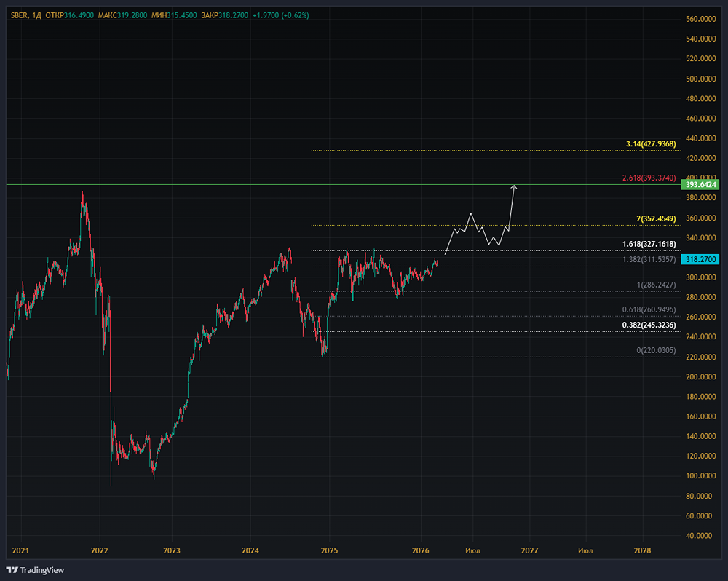Select the Fibonacci level 2.618(393.3740) label

(x=649, y=178)
